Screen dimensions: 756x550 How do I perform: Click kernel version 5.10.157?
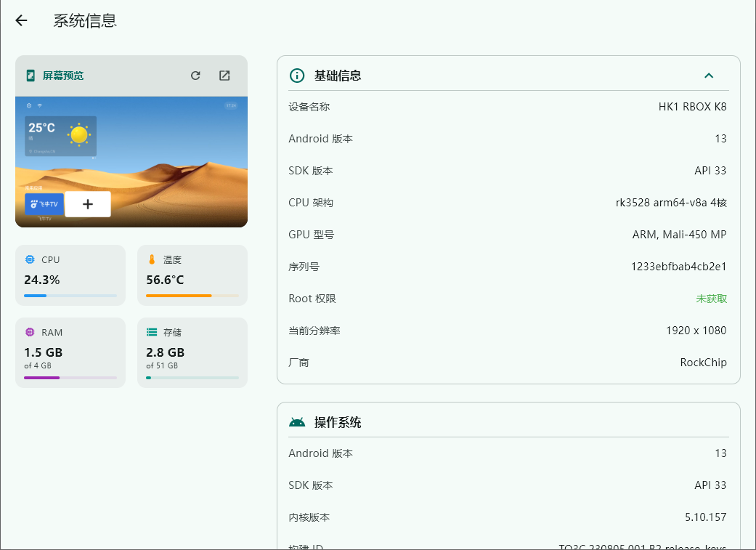[705, 517]
